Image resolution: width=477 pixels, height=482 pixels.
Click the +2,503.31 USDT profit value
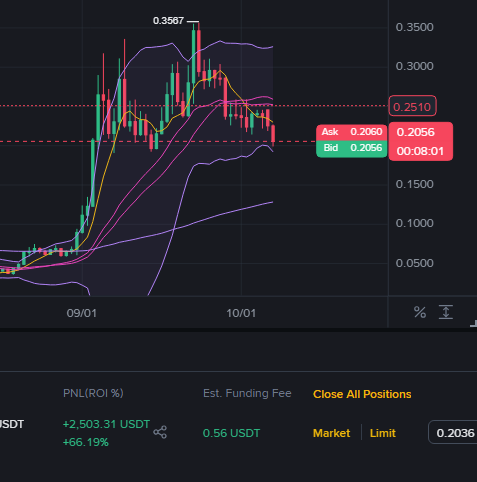tap(106, 424)
